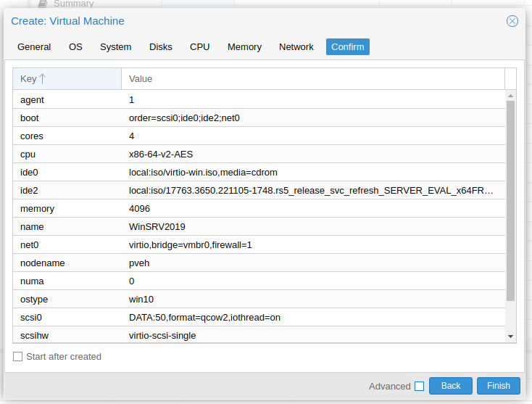Click scrollbar down arrow in summary grid

click(510, 336)
